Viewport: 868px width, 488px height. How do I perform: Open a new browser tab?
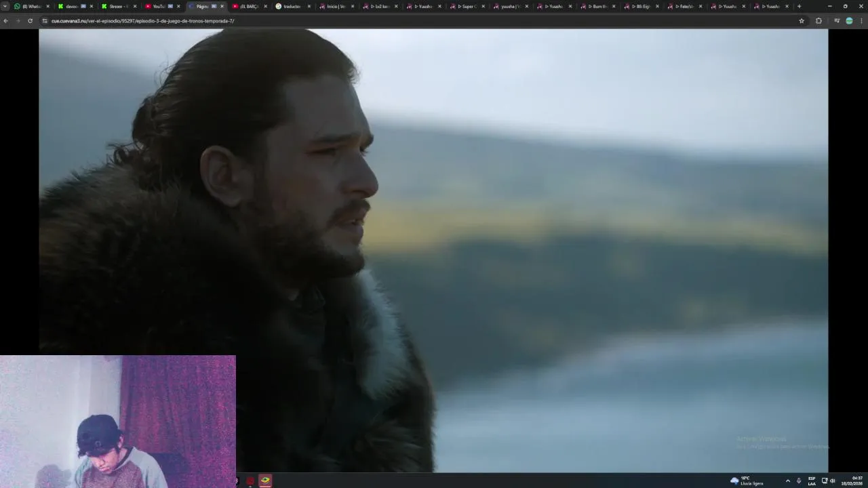799,6
